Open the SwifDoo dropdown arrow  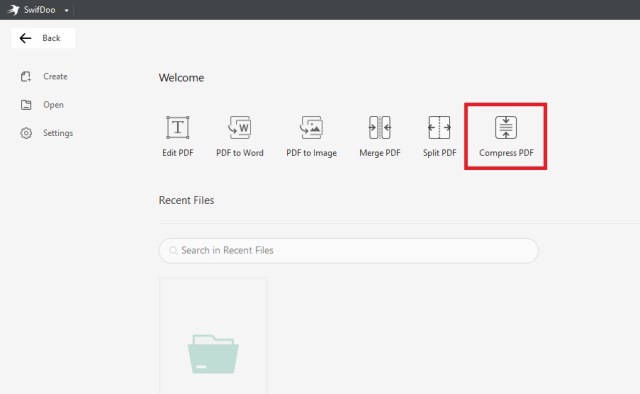tap(67, 11)
